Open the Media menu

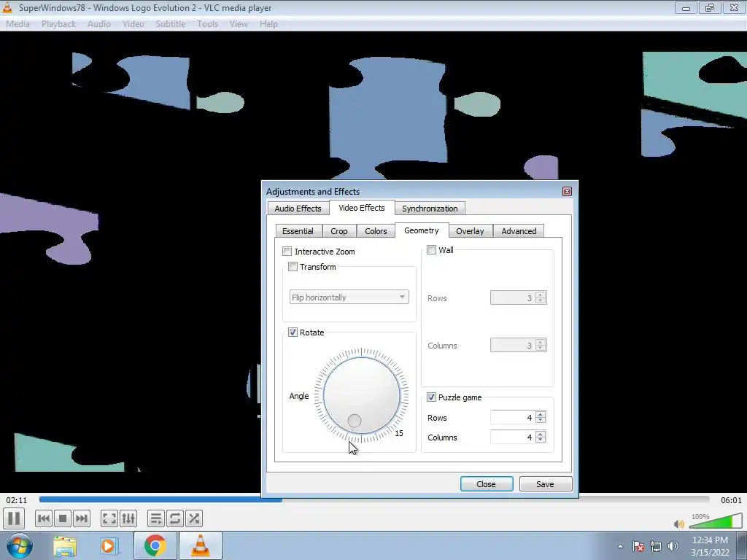click(x=18, y=24)
